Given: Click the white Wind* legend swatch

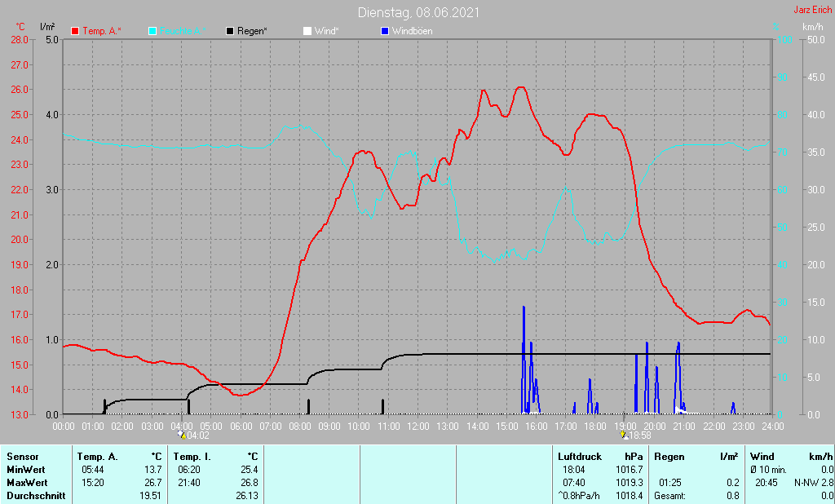Looking at the screenshot, I should coord(307,32).
